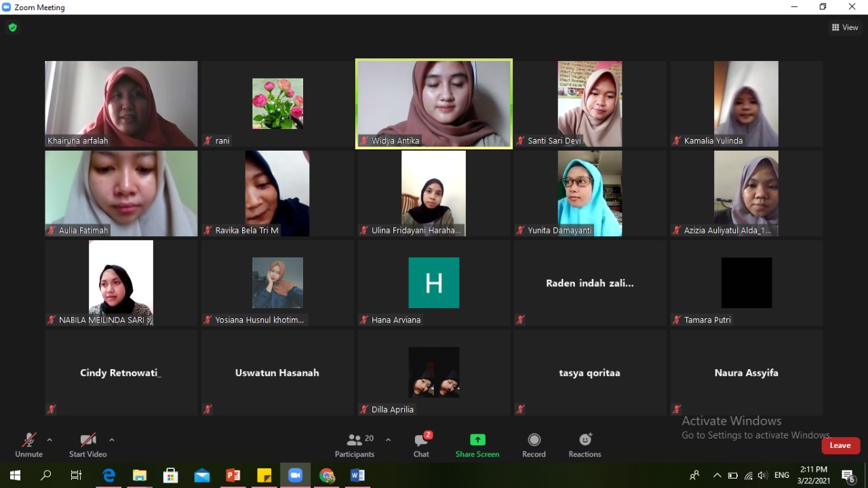This screenshot has height=488, width=868.
Task: Show hidden system tray icons
Action: tap(717, 475)
